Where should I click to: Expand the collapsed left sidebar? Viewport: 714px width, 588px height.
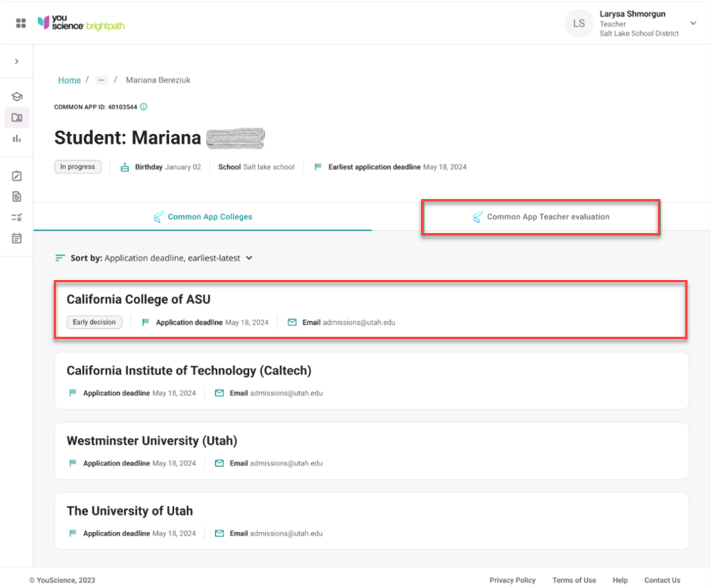[x=17, y=61]
